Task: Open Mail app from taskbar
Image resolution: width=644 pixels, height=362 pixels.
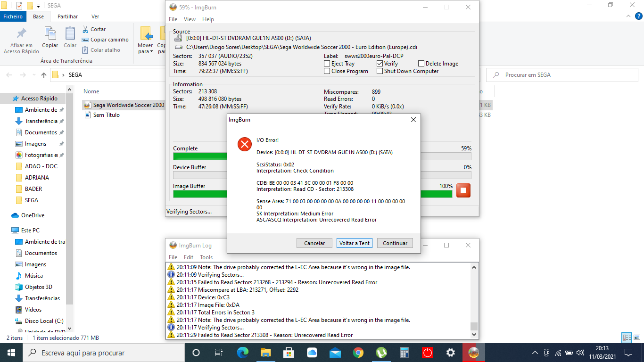Action: [x=335, y=353]
